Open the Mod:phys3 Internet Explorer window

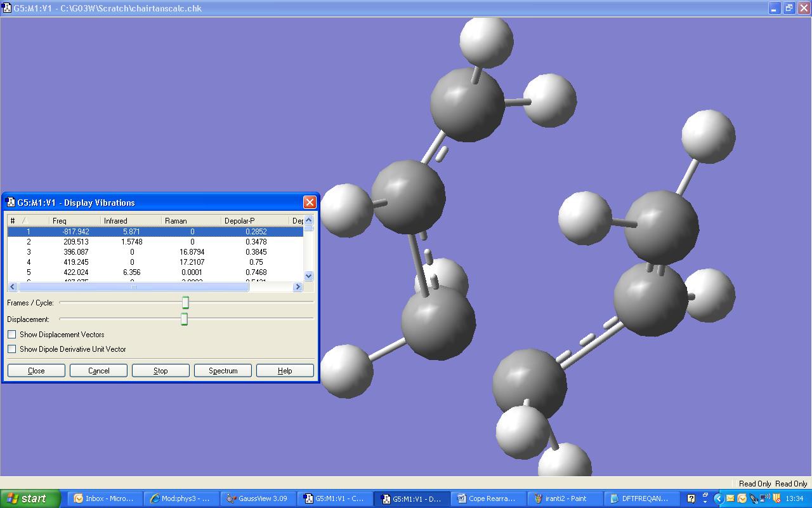(180, 498)
